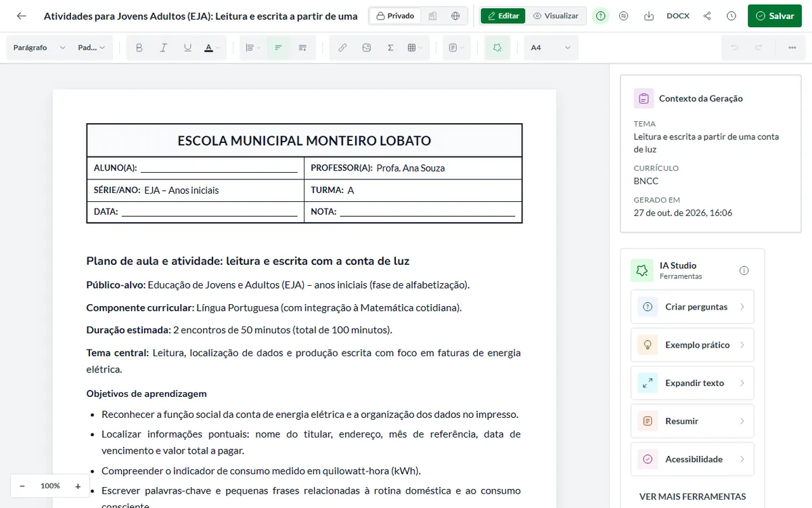The width and height of the screenshot is (812, 508).
Task: Click the Expandir texto arrows icon
Action: 648,383
